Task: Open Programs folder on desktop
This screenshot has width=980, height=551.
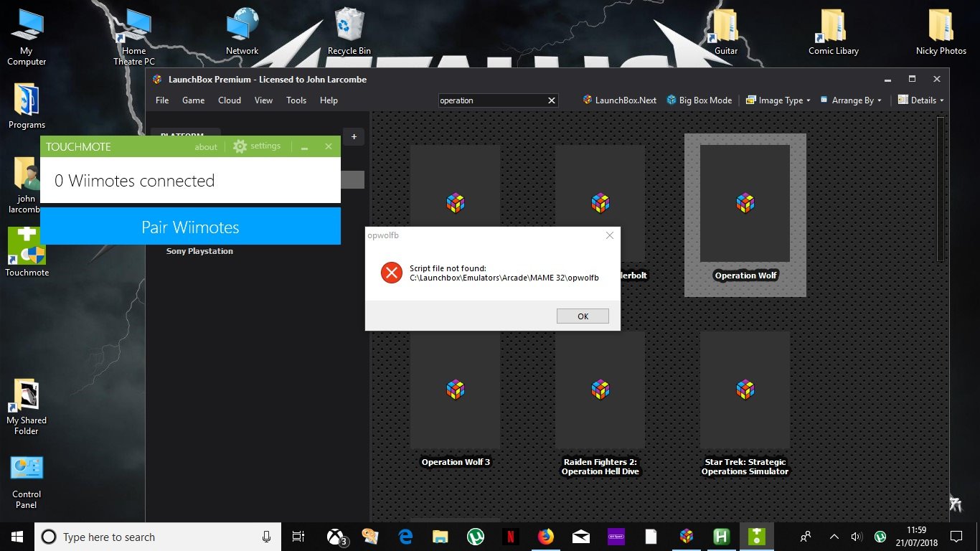Action: (27, 106)
